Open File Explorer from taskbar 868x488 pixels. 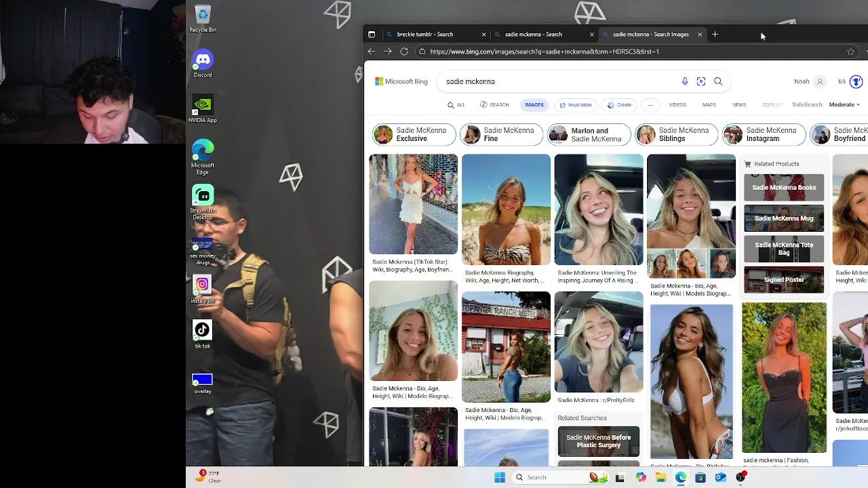coord(660,477)
